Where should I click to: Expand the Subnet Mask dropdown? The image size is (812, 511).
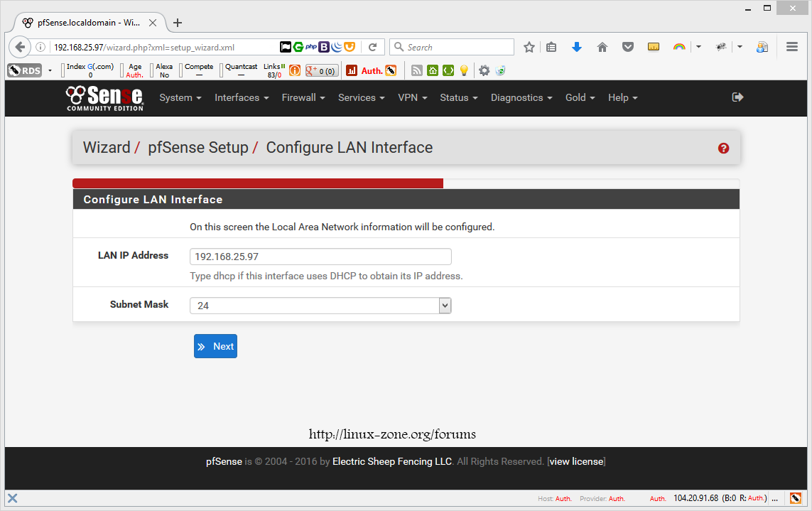pyautogui.click(x=320, y=306)
